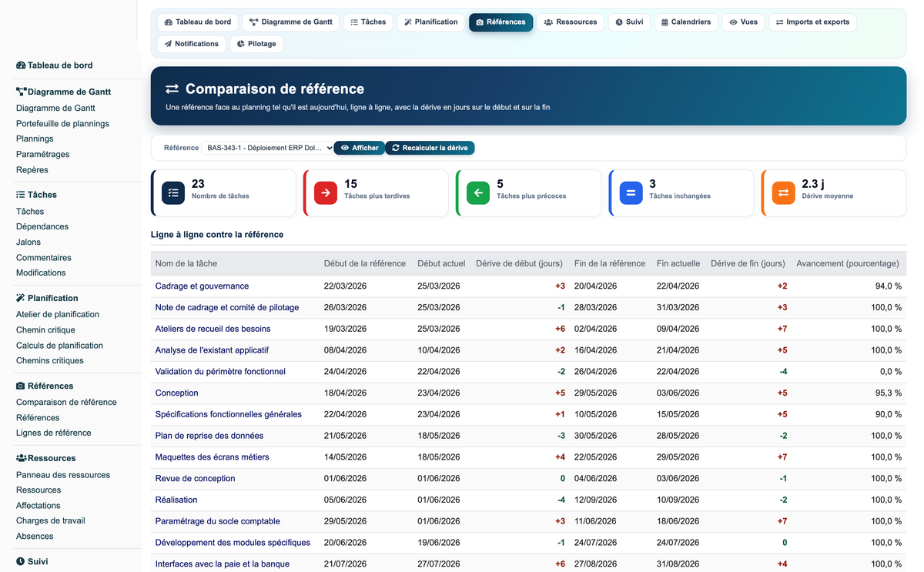
Task: Open Paramétrage du socle comptable task
Action: [218, 521]
